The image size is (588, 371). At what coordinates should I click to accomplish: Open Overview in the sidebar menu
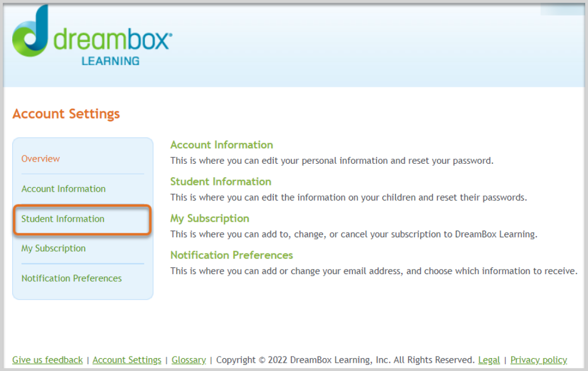click(x=41, y=159)
